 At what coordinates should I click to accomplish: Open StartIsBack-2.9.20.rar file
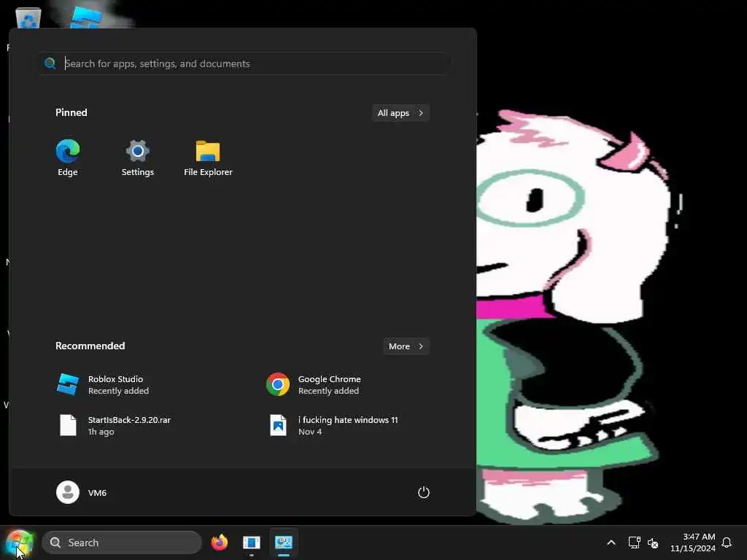point(113,425)
